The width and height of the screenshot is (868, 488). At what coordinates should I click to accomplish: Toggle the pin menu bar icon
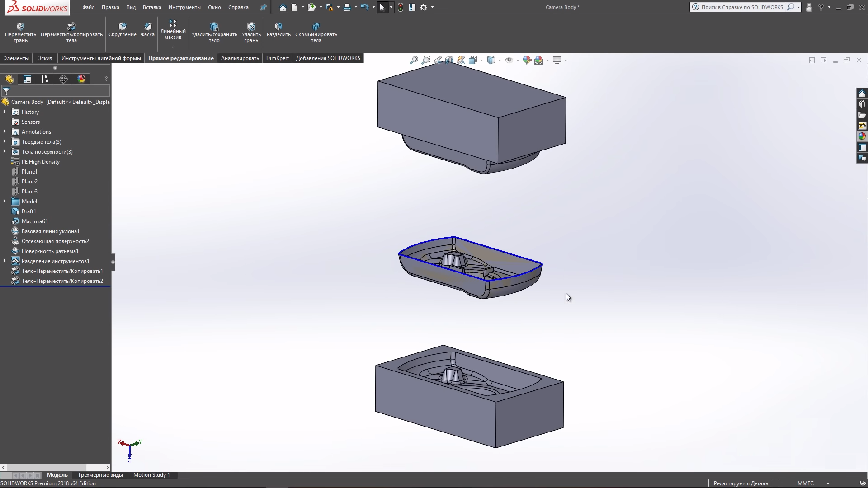[x=263, y=7]
